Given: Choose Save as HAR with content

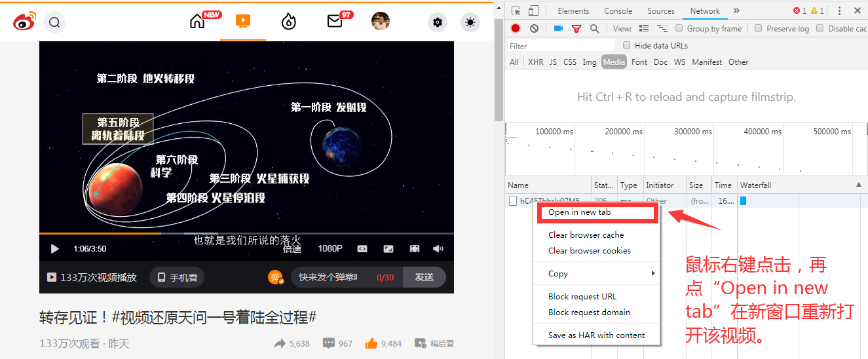Looking at the screenshot, I should [x=596, y=335].
